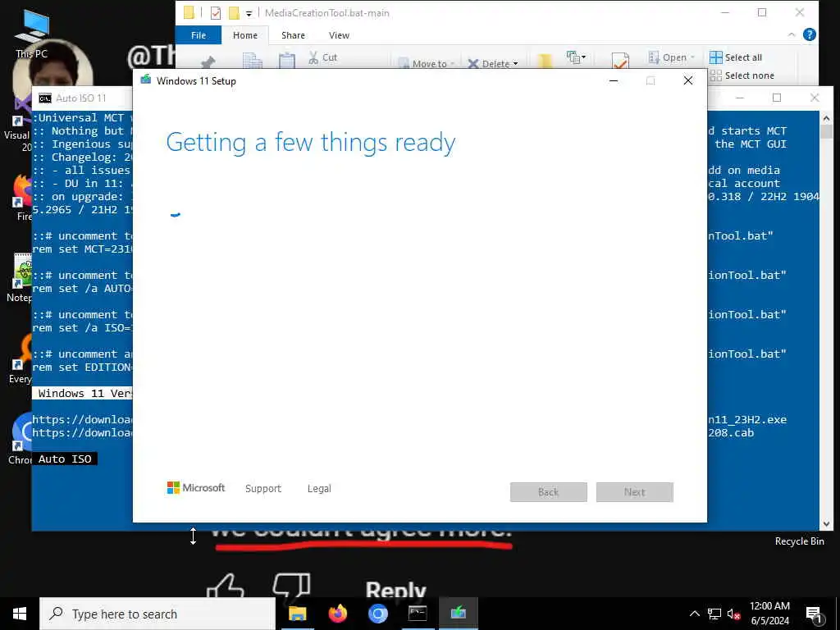Collapse the File Explorer ribbon chevron
840x630 pixels.
[792, 34]
